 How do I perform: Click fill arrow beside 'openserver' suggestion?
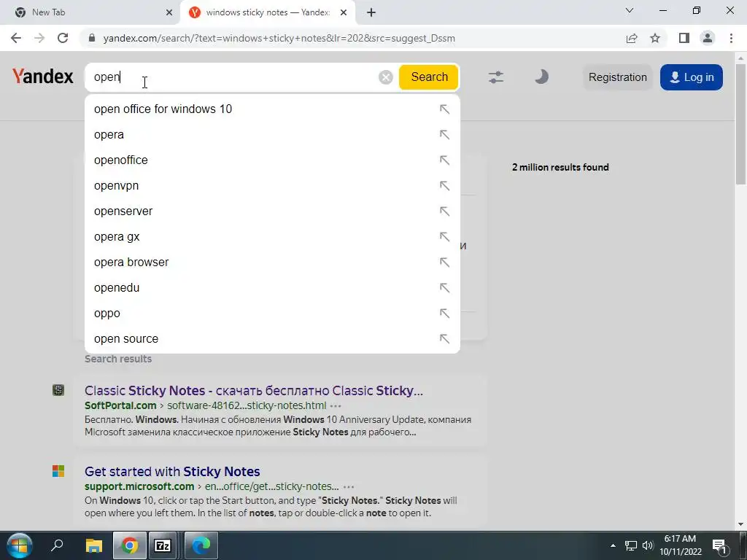[x=444, y=211]
